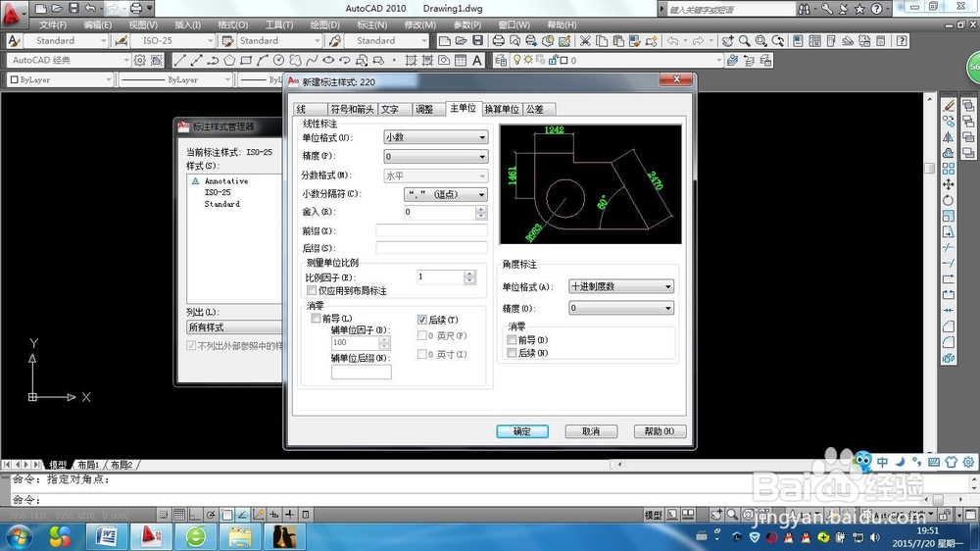The height and width of the screenshot is (551, 980).
Task: Select the Polygon drawing tool
Action: tap(229, 60)
